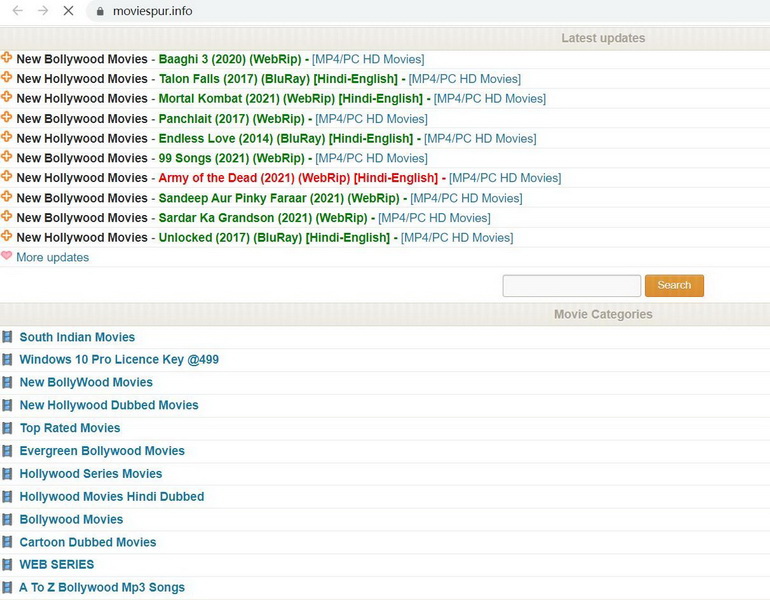Click the padlock site security icon

click(x=98, y=11)
